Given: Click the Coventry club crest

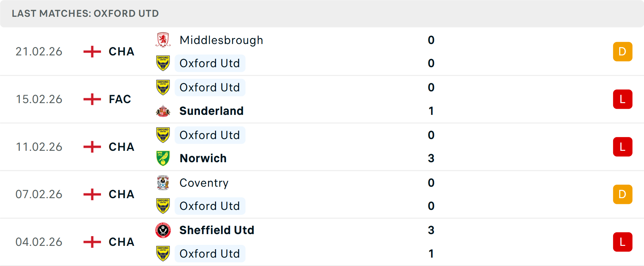Looking at the screenshot, I should pos(163,183).
